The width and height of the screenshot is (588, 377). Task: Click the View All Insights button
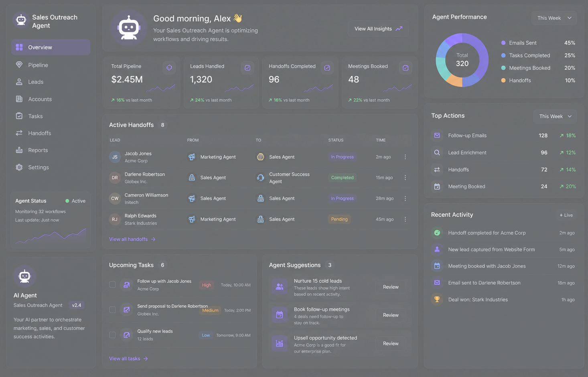(x=378, y=28)
